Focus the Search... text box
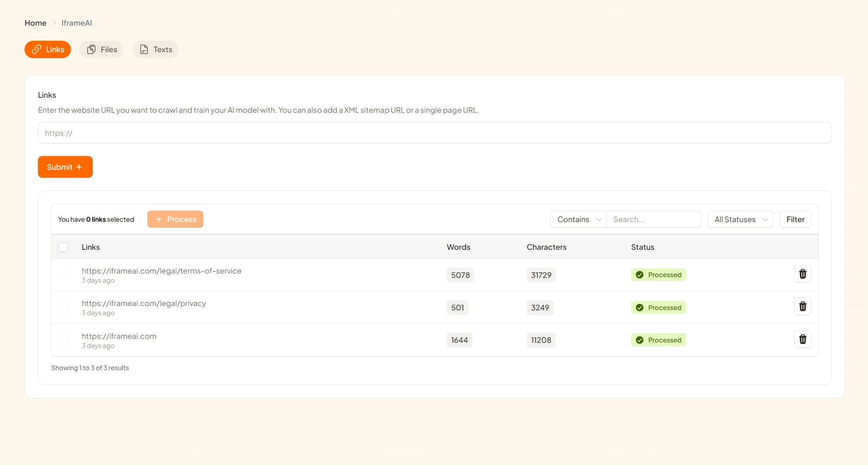 tap(654, 219)
